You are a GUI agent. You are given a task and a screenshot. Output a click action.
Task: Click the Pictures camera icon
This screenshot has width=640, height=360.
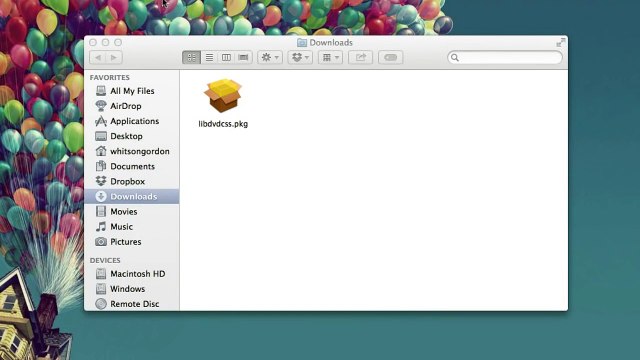tap(101, 242)
